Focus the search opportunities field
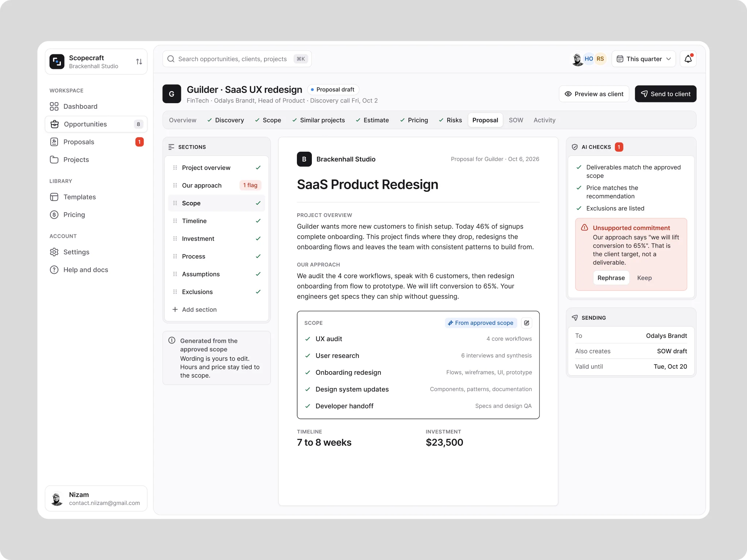Screen dimensions: 747x560 pyautogui.click(x=237, y=59)
